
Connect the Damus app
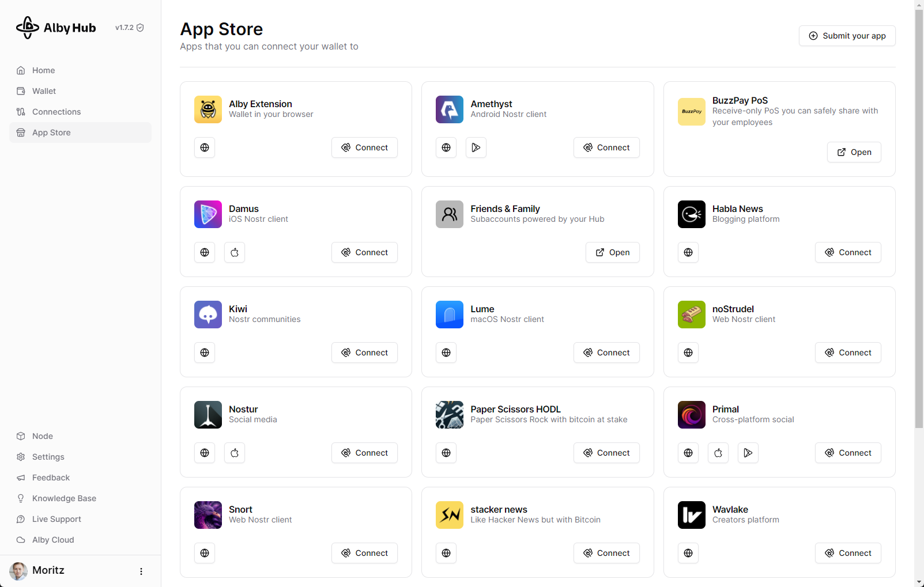364,252
